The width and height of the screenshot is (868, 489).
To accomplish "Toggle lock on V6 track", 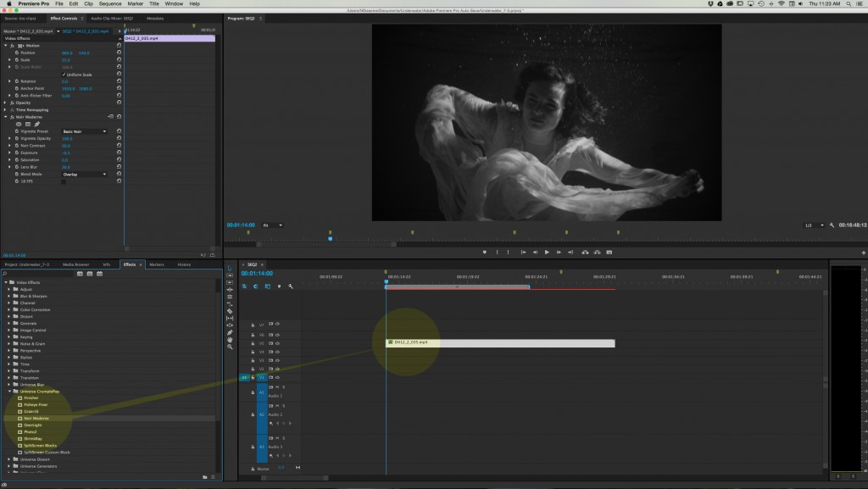I will tap(253, 335).
